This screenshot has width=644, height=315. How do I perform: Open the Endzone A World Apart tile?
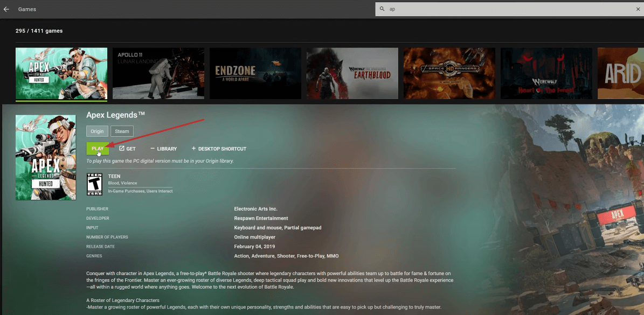click(255, 73)
